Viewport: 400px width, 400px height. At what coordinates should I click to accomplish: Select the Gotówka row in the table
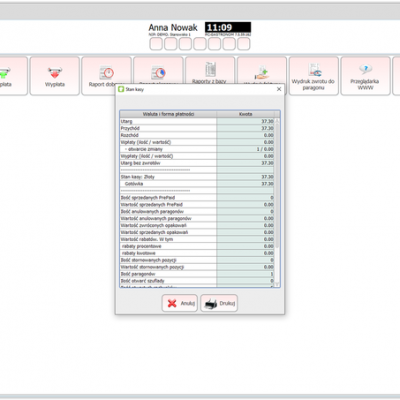point(197,184)
